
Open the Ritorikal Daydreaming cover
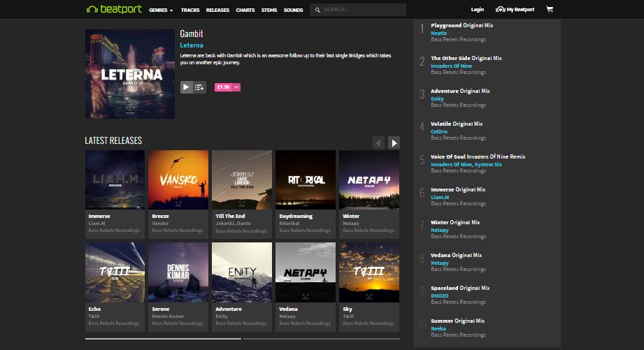click(x=306, y=180)
